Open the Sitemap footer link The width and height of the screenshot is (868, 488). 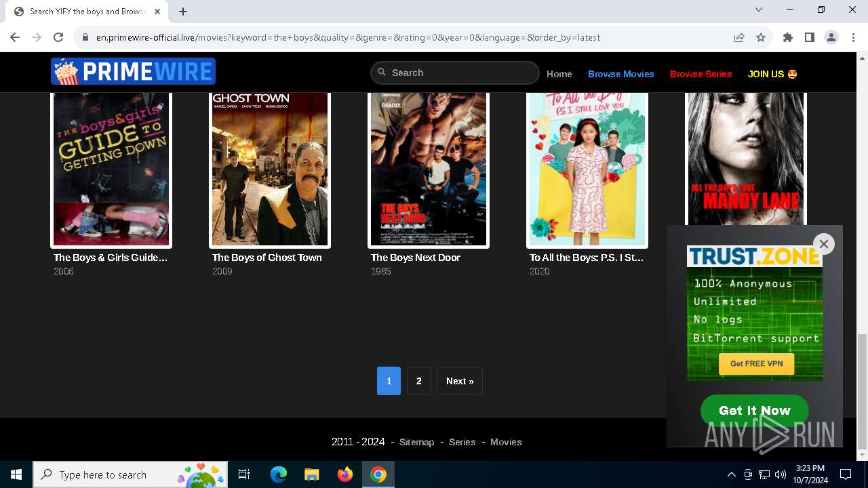[416, 442]
